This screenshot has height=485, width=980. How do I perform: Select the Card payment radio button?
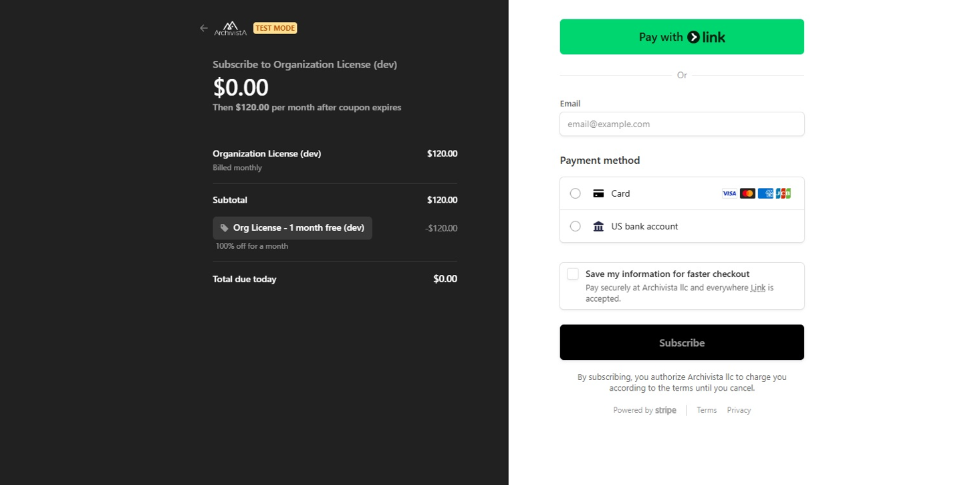[x=575, y=193]
